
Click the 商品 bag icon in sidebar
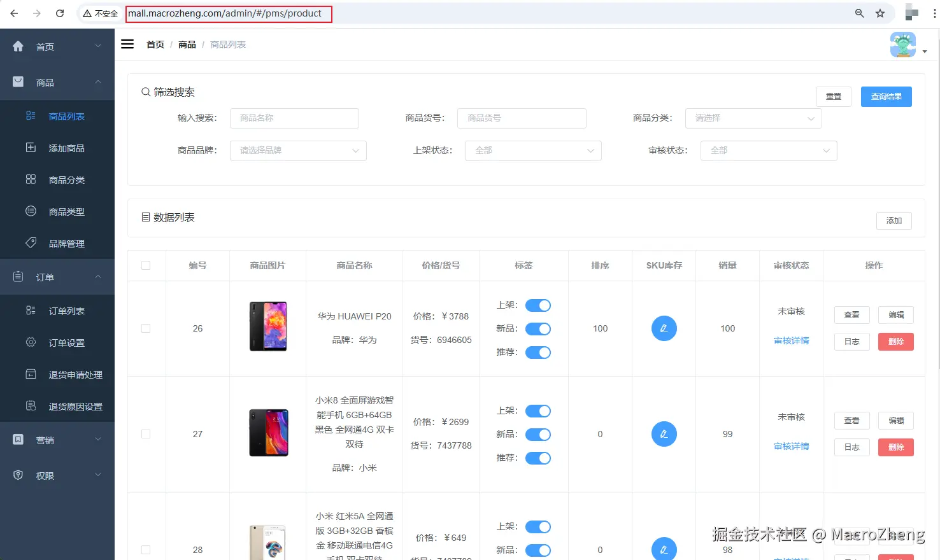(x=18, y=81)
